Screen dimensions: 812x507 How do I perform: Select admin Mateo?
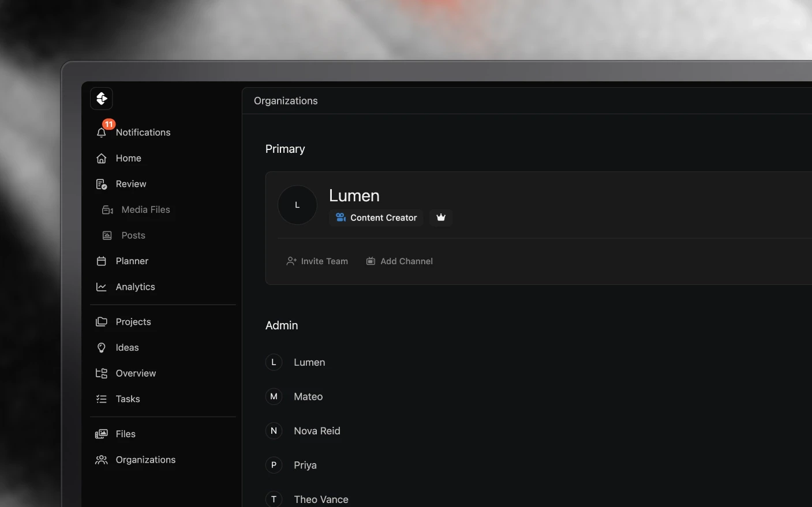point(308,396)
